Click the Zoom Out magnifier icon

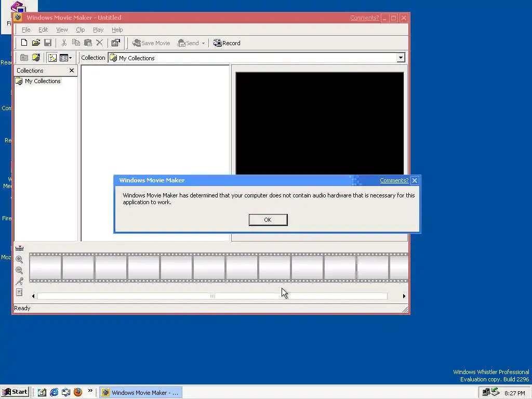point(19,270)
